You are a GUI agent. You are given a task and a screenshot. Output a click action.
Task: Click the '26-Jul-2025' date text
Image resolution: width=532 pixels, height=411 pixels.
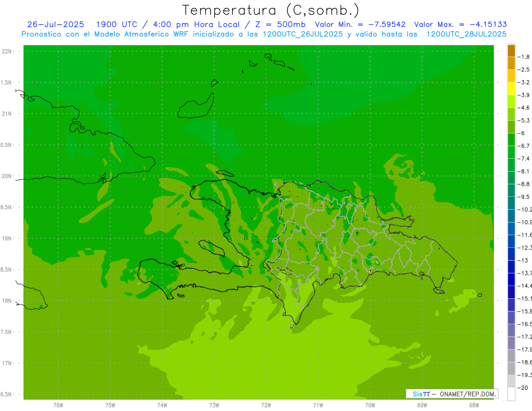coord(55,24)
